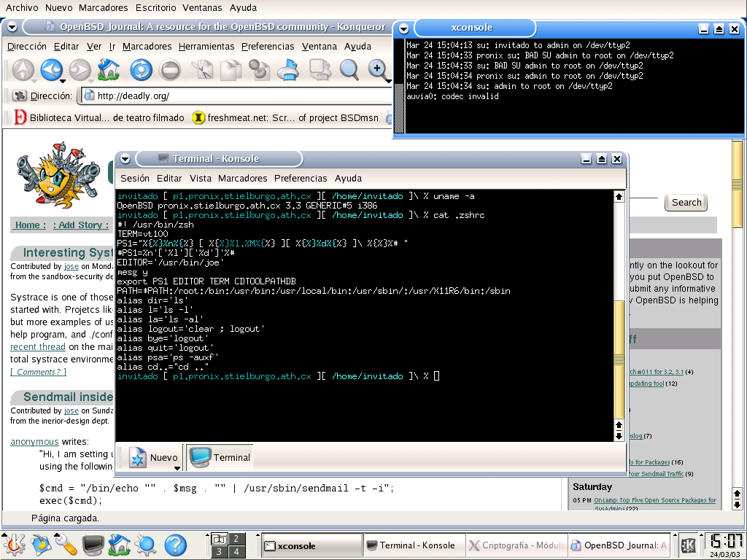Expand the zoom-in button dropdown arrow
Image resolution: width=747 pixels, height=560 pixels.
tap(388, 81)
